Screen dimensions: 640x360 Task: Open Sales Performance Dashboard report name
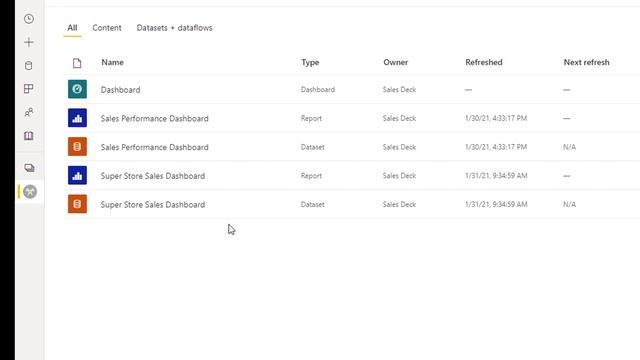coord(155,118)
